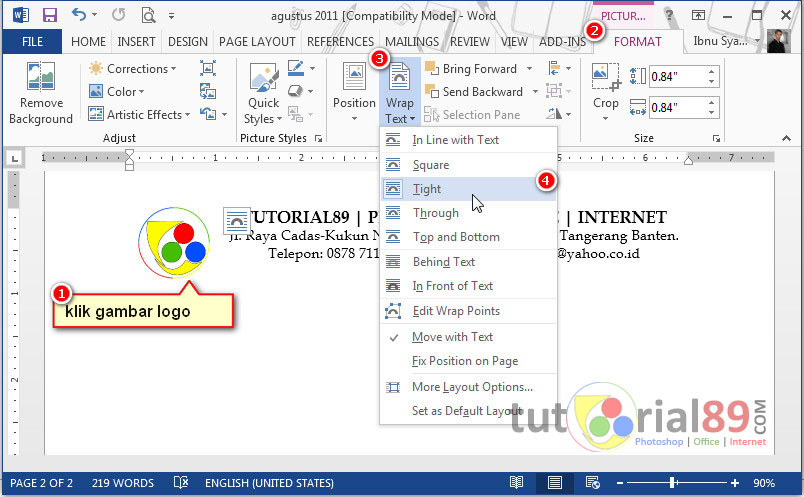Click Set as Default Layout
Screen dimensions: 804x497
coord(468,411)
